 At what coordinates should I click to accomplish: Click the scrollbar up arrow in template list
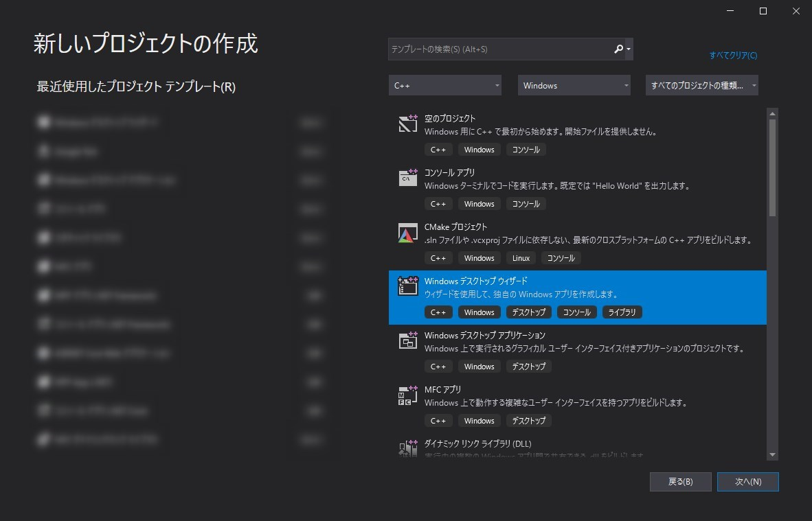click(x=772, y=114)
